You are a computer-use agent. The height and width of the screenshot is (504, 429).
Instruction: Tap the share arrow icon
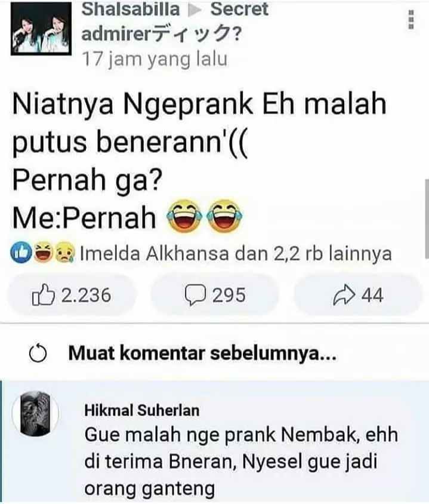344,295
